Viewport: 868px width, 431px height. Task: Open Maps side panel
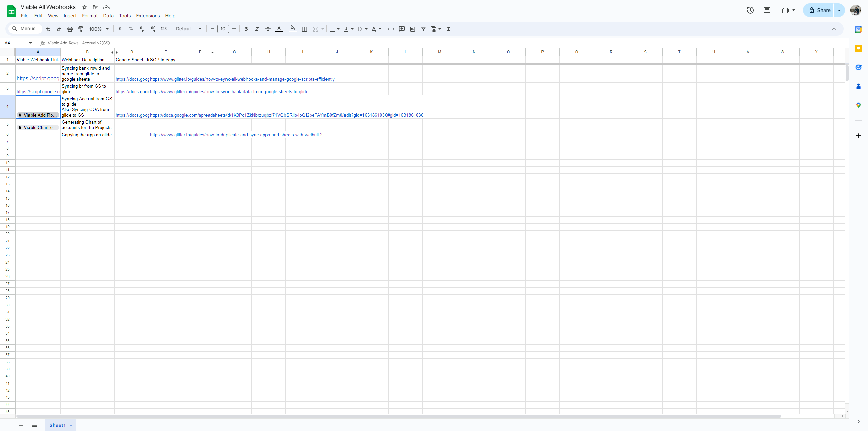click(859, 105)
